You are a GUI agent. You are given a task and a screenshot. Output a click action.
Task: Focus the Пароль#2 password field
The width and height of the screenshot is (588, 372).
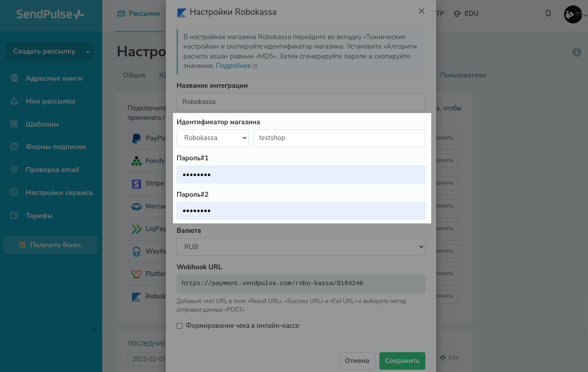[x=301, y=211]
